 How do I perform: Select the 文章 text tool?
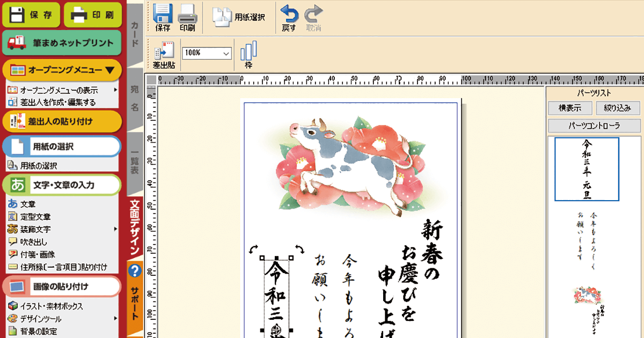click(21, 204)
